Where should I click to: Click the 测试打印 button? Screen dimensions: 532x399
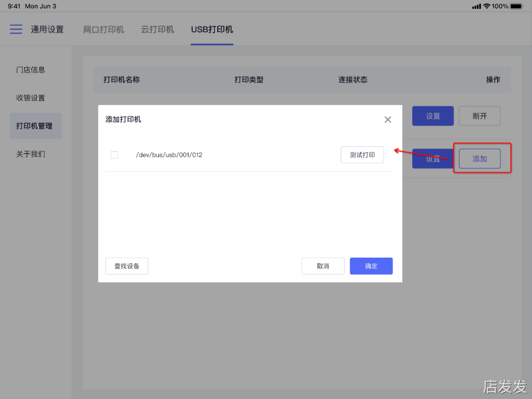[x=362, y=155]
